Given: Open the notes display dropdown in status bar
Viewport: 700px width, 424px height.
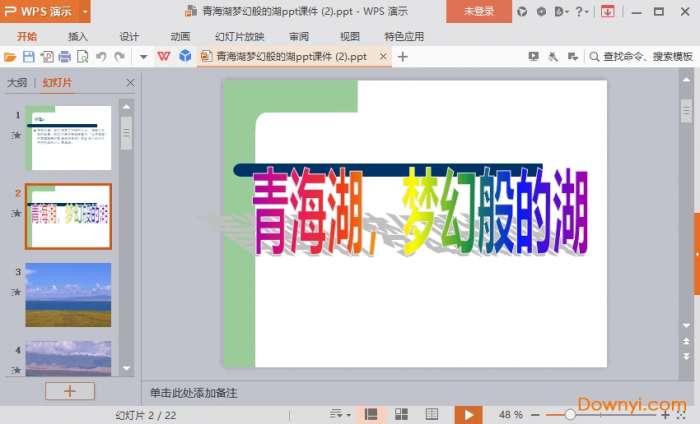Looking at the screenshot, I should (x=341, y=414).
